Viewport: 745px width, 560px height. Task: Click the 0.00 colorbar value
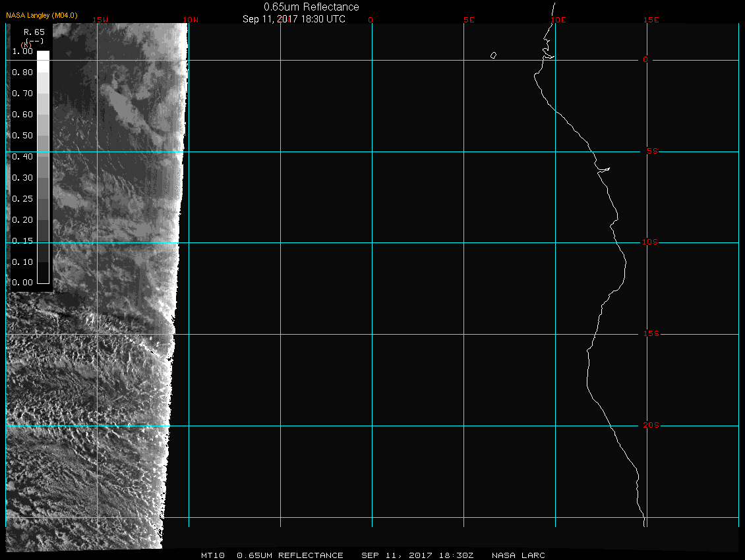click(22, 283)
